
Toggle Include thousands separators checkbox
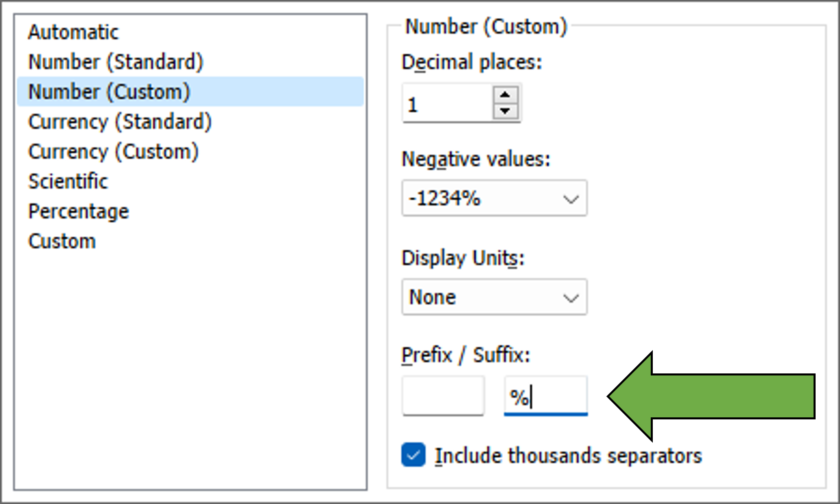tap(413, 455)
